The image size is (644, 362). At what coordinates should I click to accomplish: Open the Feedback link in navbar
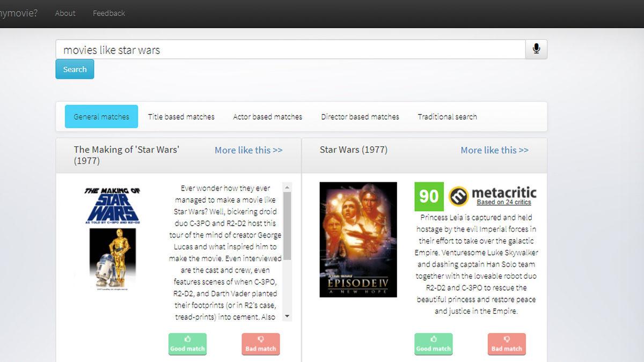tap(109, 13)
